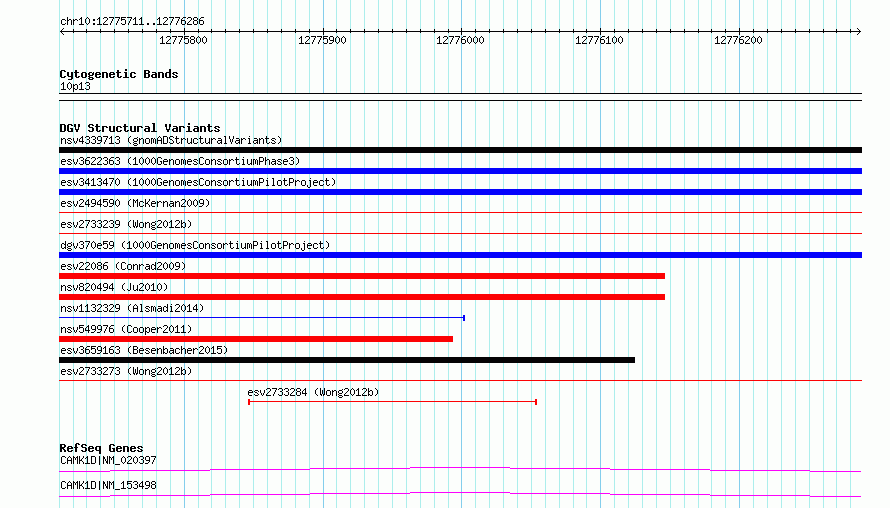The image size is (890, 508).
Task: Click the 12776200 ruler tick label
Action: 738,40
